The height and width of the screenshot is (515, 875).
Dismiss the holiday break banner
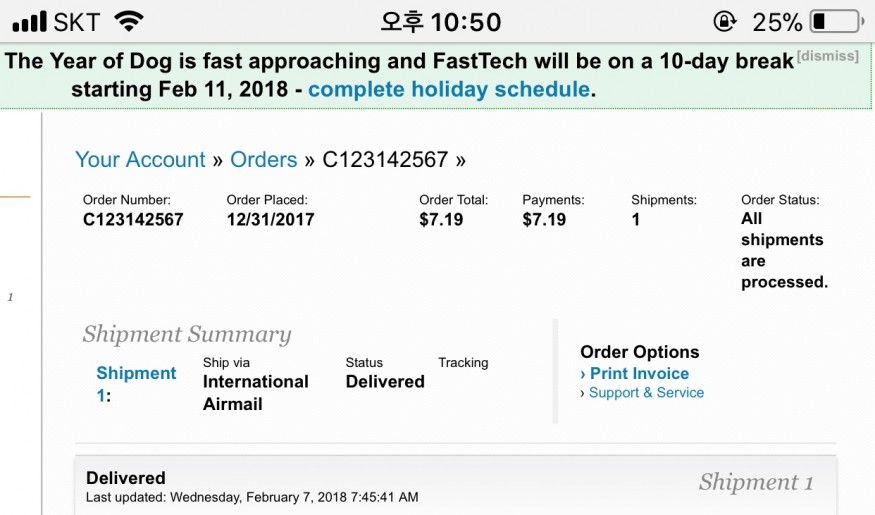pos(828,56)
